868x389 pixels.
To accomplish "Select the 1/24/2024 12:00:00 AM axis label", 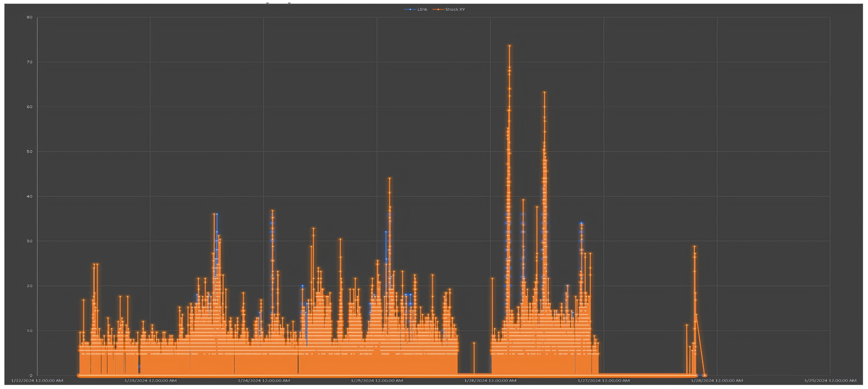I will [x=264, y=381].
